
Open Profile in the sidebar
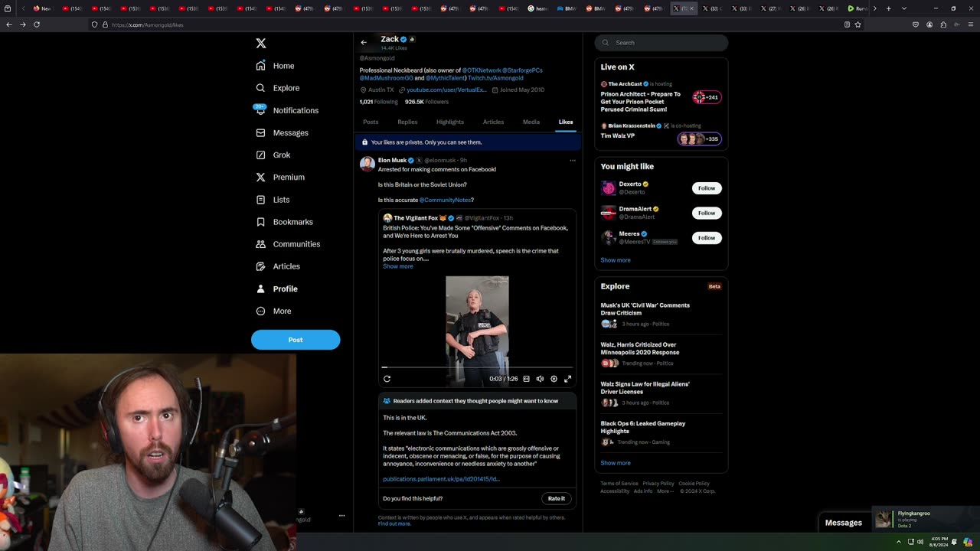tap(277, 289)
